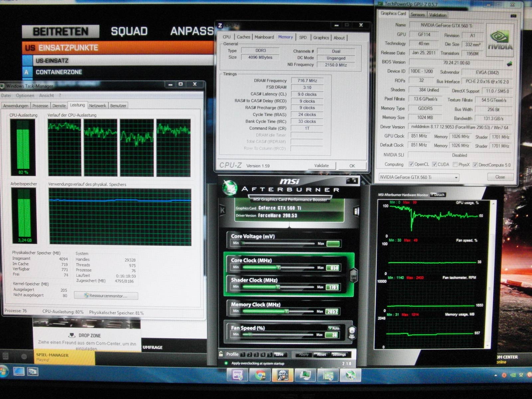Select Afterburner profile slot 4

click(x=263, y=354)
